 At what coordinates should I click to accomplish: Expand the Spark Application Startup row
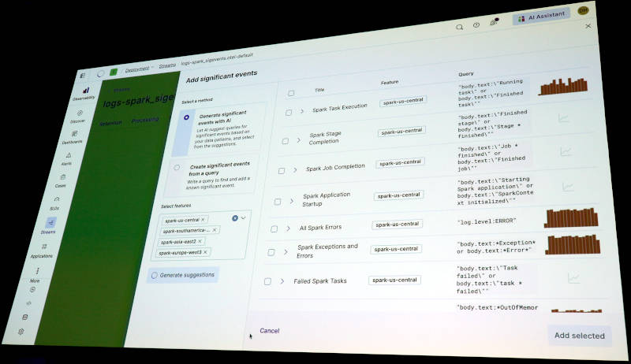click(x=292, y=201)
